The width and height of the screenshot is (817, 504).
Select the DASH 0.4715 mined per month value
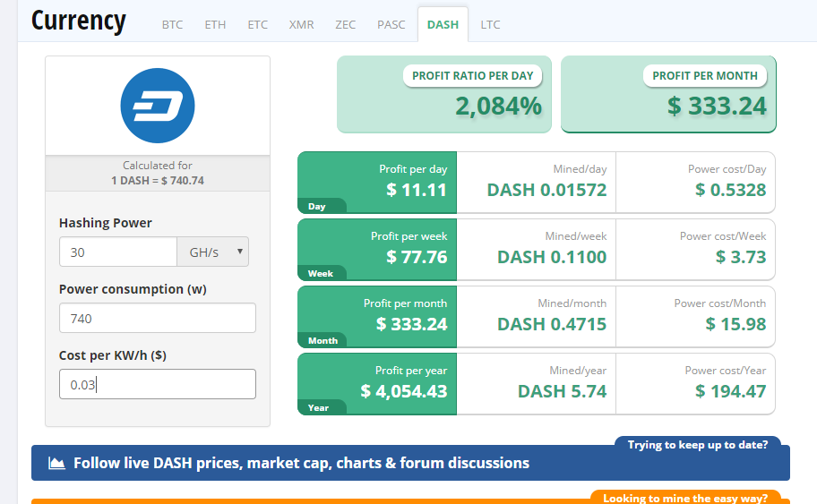point(552,324)
